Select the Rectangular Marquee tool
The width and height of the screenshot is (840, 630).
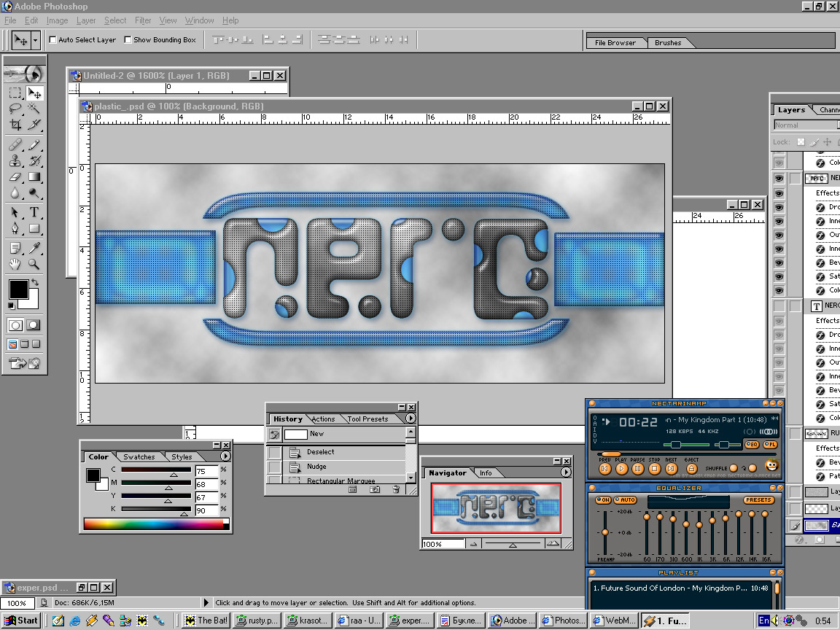click(15, 93)
